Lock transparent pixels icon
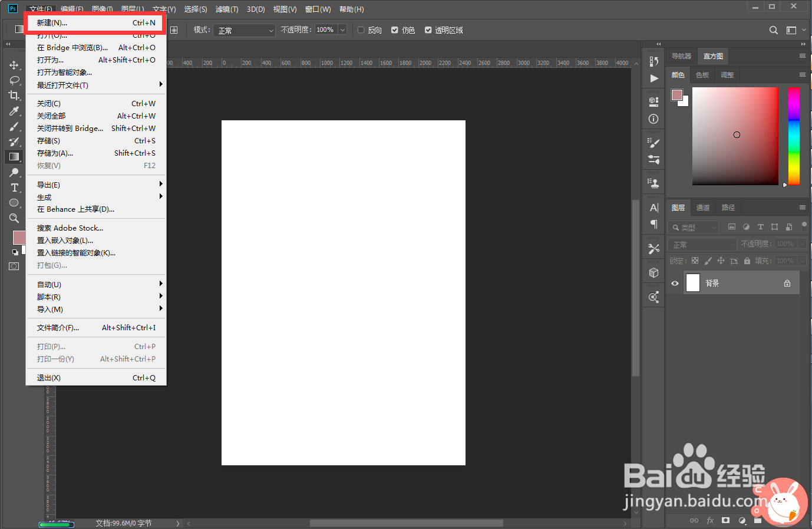812x529 pixels. [695, 261]
